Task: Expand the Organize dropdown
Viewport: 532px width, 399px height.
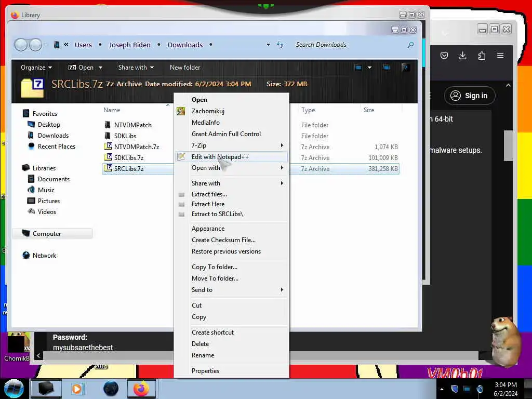Action: pyautogui.click(x=36, y=68)
